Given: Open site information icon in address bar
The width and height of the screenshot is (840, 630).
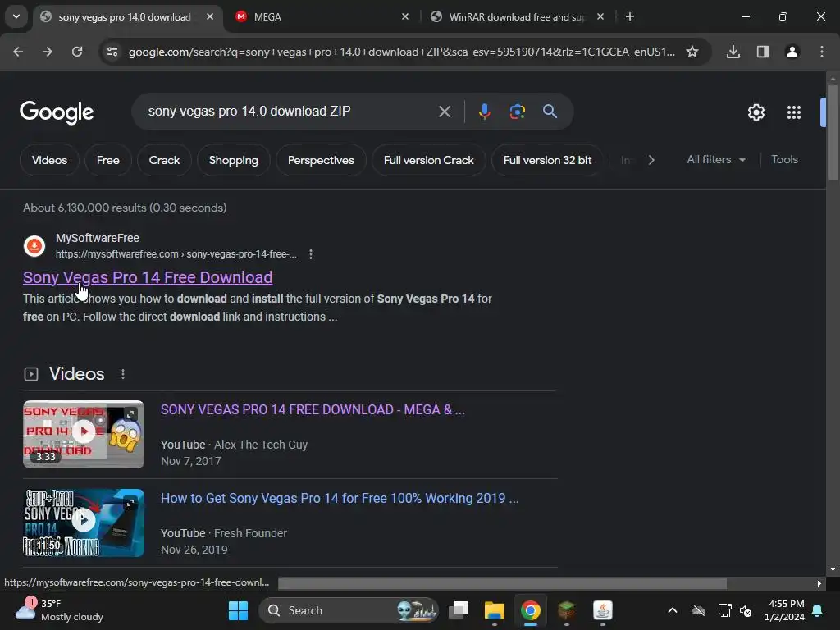Looking at the screenshot, I should point(112,52).
